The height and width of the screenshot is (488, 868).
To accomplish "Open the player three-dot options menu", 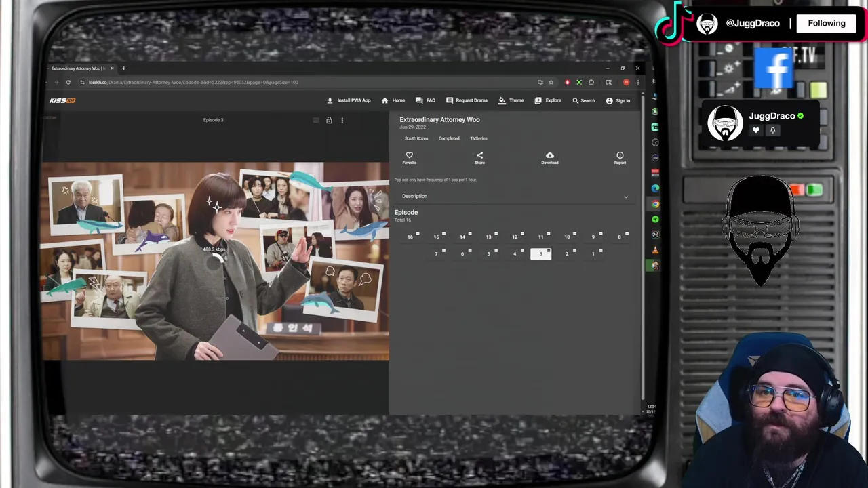I will pyautogui.click(x=342, y=120).
